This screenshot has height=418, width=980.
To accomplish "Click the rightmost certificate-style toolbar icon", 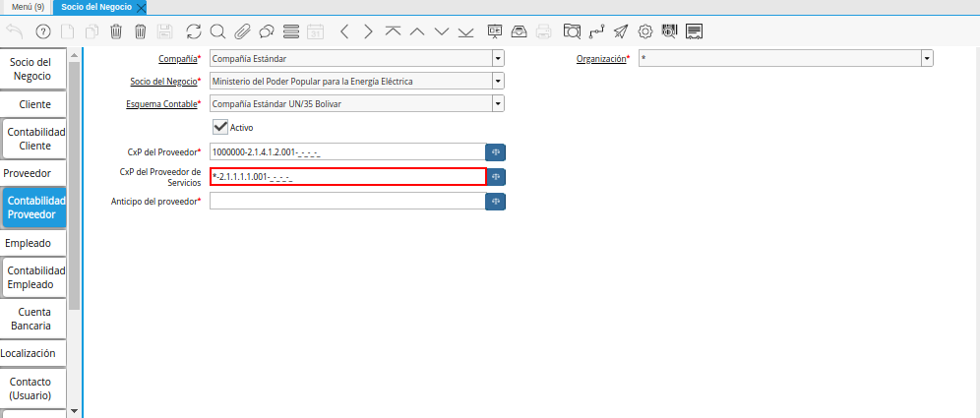I will pos(695,31).
